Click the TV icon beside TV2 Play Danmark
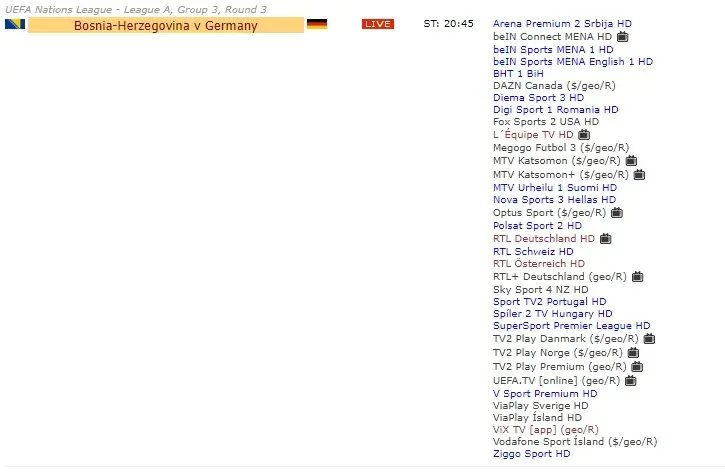The width and height of the screenshot is (725, 473). (649, 339)
